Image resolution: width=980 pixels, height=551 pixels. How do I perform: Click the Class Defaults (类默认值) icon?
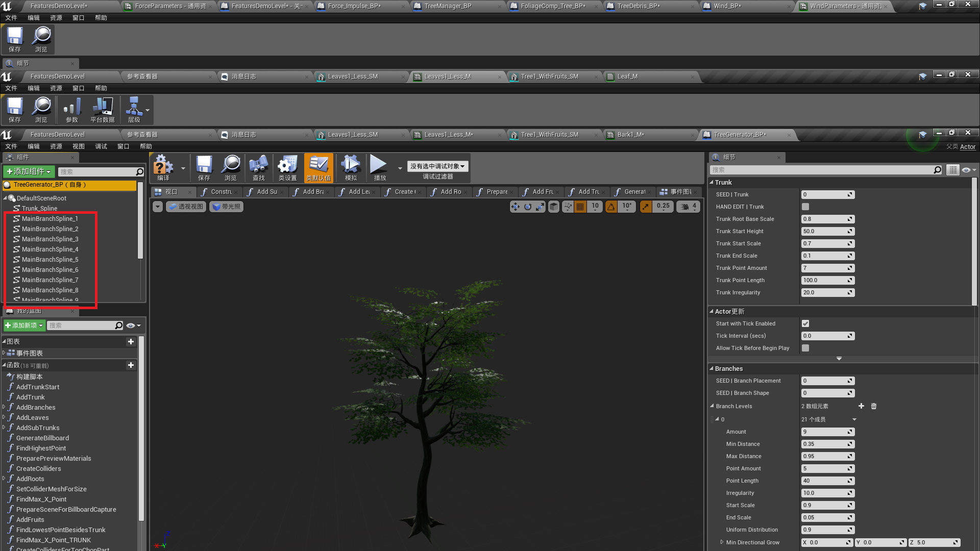point(318,168)
